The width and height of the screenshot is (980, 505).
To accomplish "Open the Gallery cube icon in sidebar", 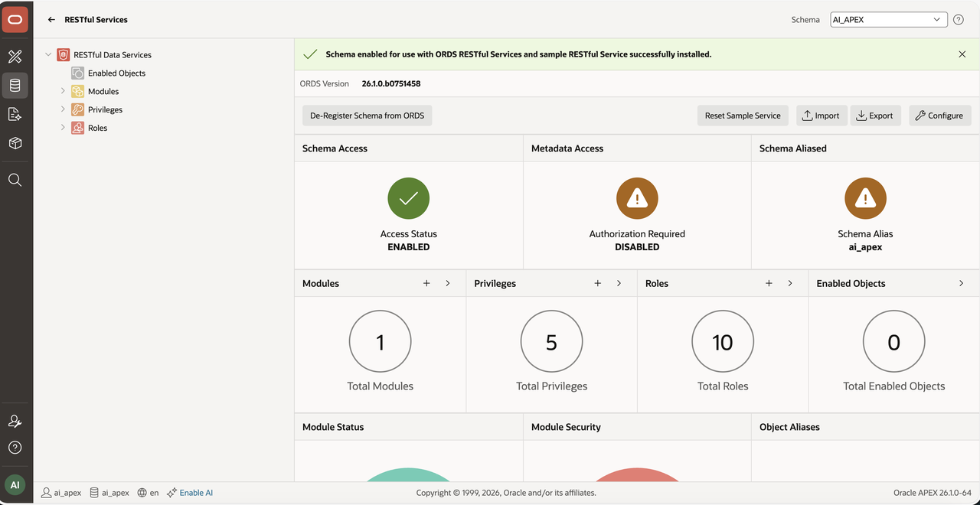I will pos(15,143).
